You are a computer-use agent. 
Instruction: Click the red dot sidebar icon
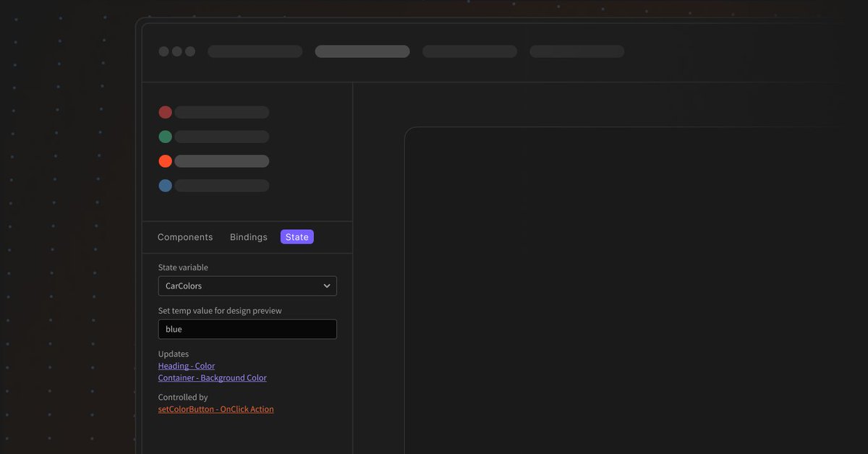165,112
